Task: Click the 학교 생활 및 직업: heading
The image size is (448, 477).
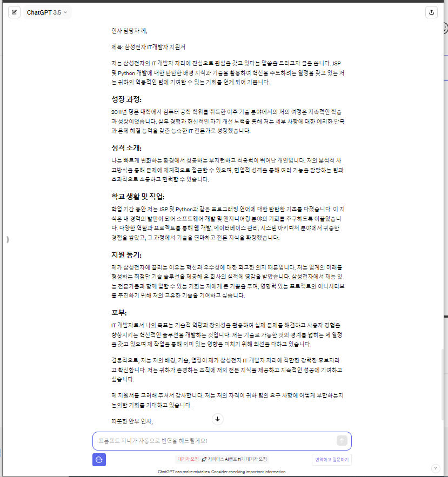Action: click(x=138, y=197)
